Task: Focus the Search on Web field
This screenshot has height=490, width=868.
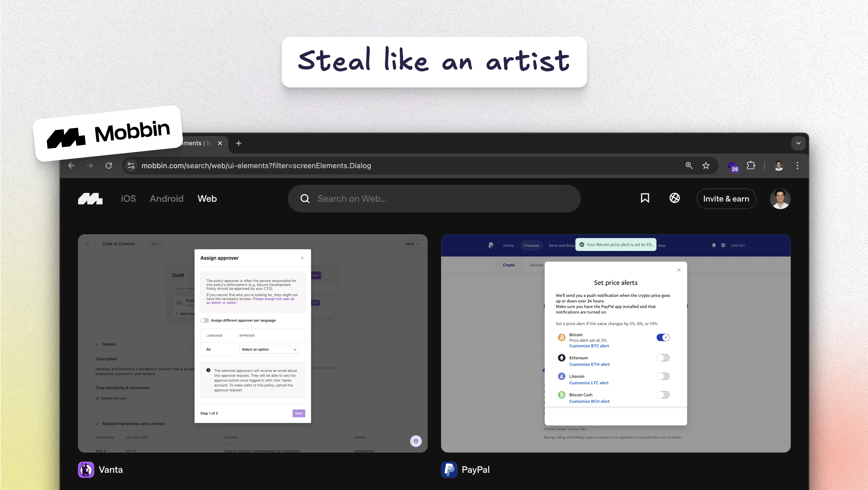Action: [434, 199]
